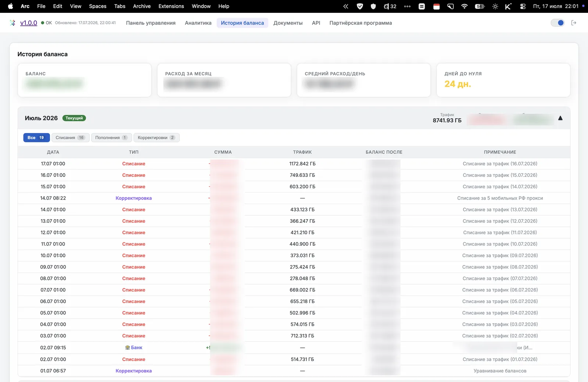Click the logout icon in the header
588x382 pixels.
click(x=574, y=23)
